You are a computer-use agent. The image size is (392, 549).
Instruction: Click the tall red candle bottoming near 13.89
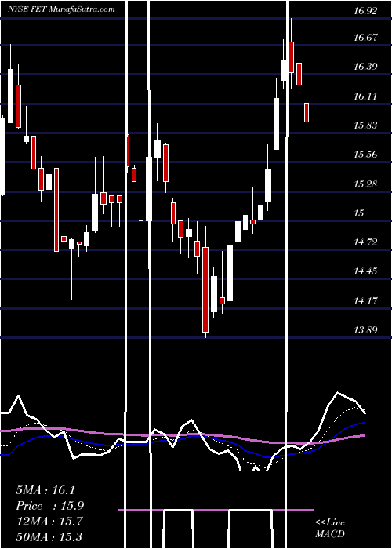click(x=205, y=289)
